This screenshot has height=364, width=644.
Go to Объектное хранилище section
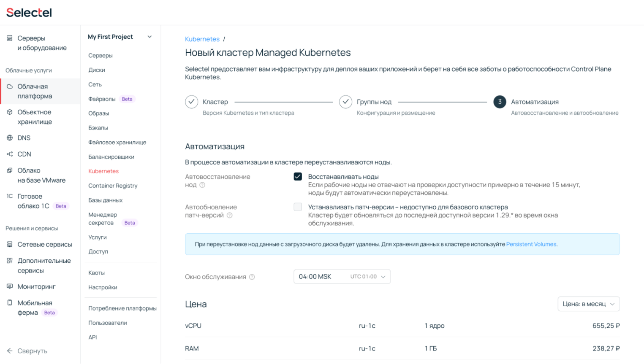(35, 117)
